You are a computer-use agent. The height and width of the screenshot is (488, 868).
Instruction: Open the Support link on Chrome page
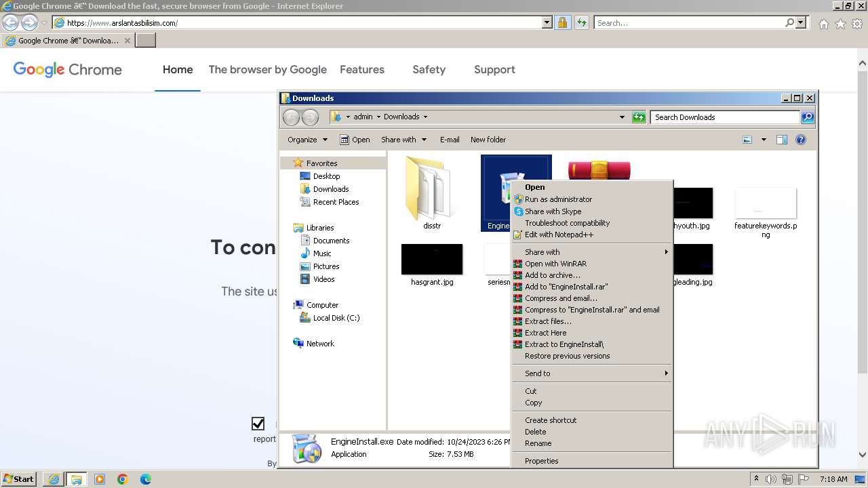[494, 69]
